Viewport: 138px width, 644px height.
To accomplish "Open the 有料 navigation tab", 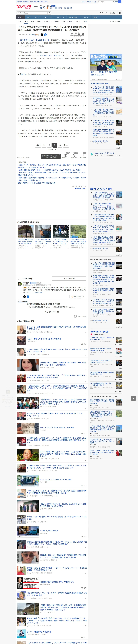I will (x=95, y=17).
